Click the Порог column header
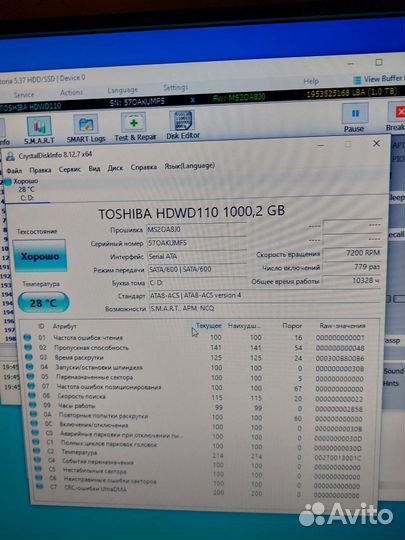Screen dimensions: 405x540 292,325
